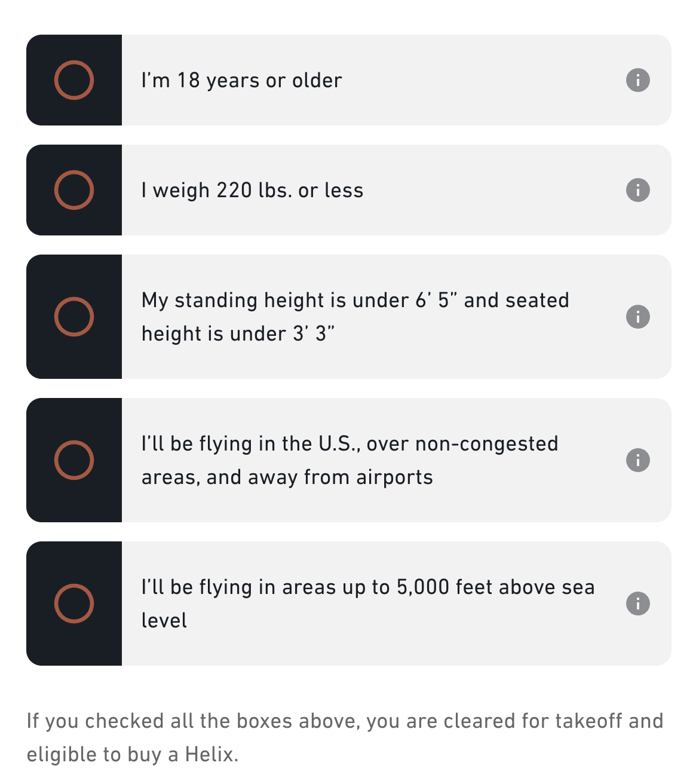Check the standing and seated height circle

[x=74, y=317]
